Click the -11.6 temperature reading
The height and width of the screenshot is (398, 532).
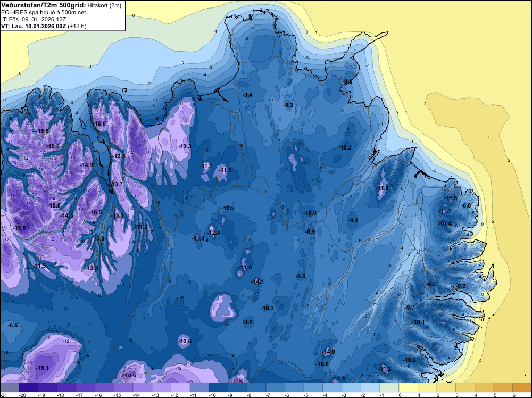pos(246,267)
